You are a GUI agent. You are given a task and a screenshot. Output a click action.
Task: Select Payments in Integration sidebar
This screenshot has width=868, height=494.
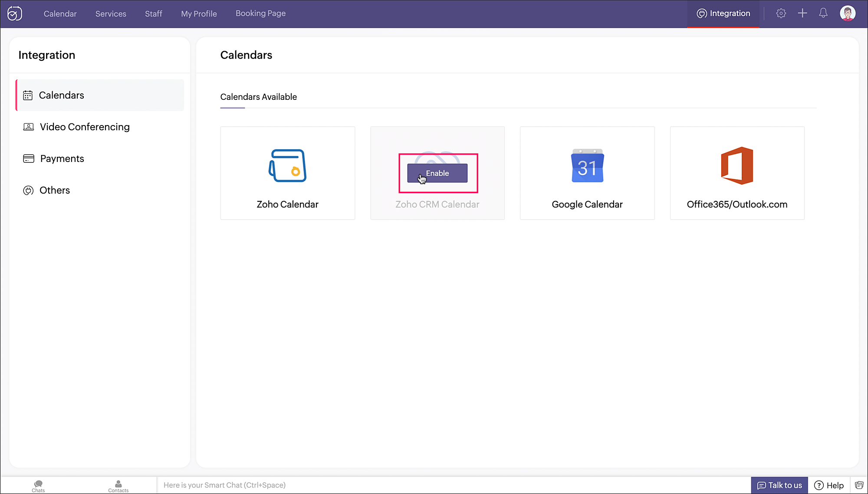(x=100, y=158)
